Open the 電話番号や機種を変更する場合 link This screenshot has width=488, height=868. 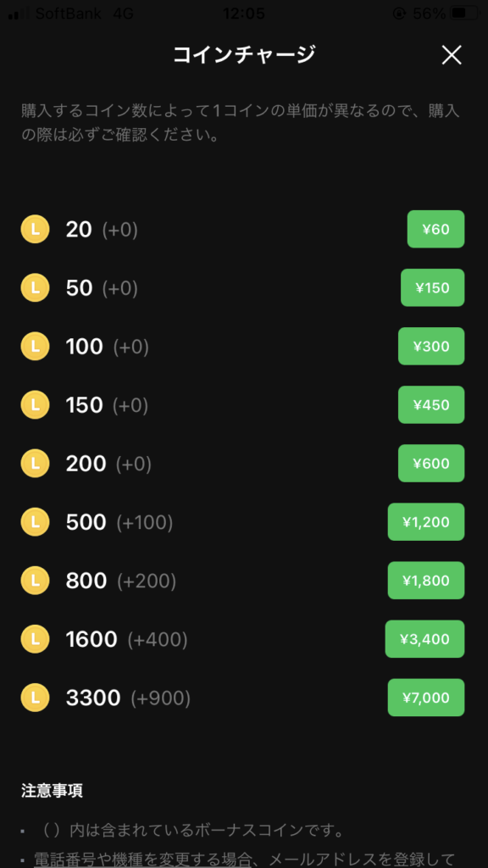(142, 860)
